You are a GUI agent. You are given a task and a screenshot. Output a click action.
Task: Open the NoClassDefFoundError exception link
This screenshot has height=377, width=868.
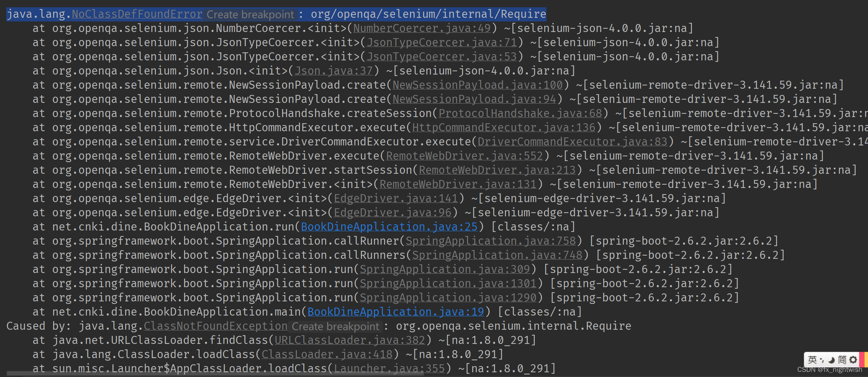(137, 14)
